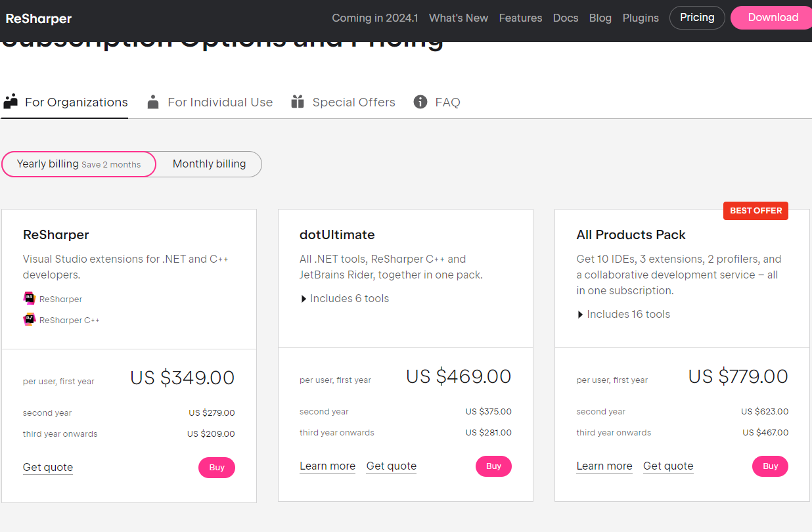The width and height of the screenshot is (812, 532).
Task: Expand Includes 16 tools list
Action: (x=623, y=315)
